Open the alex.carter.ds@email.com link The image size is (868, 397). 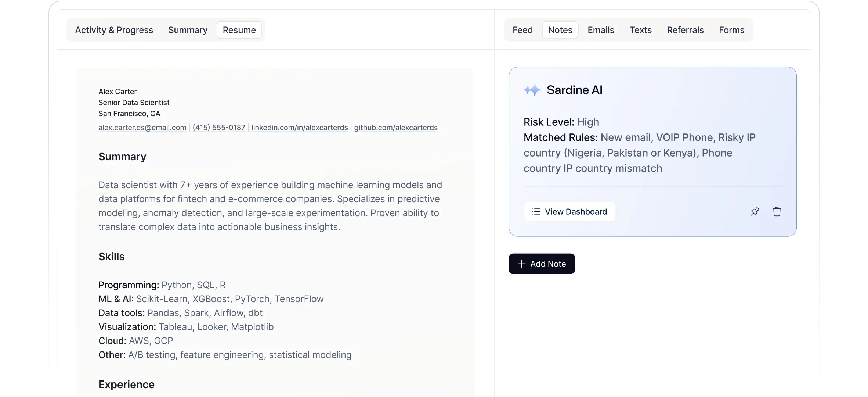(142, 128)
